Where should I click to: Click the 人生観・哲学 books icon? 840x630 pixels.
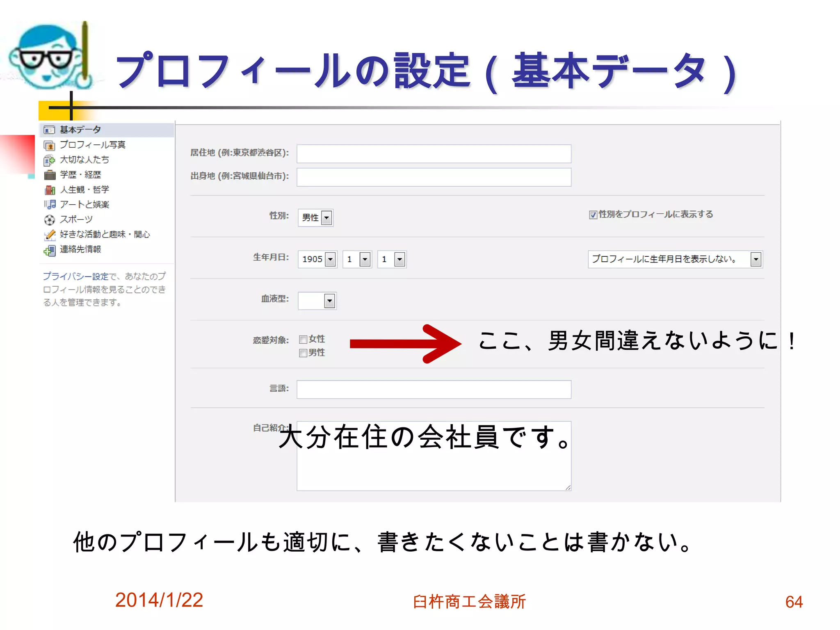pyautogui.click(x=49, y=190)
